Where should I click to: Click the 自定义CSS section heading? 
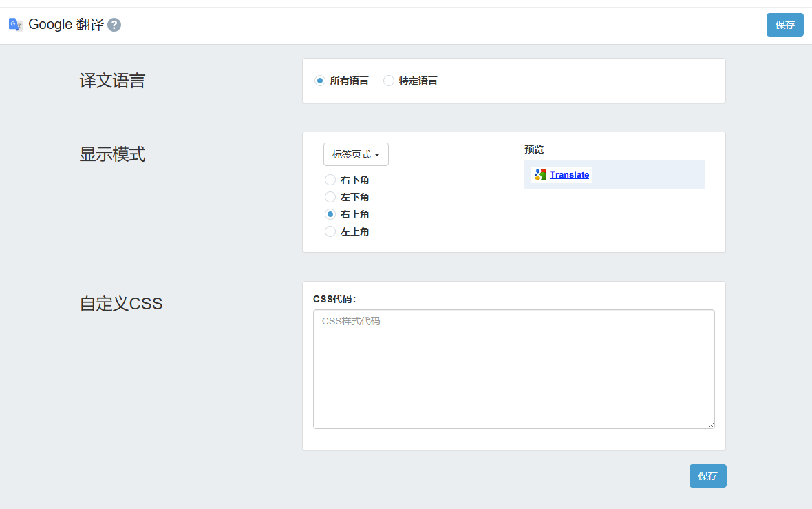[x=121, y=304]
